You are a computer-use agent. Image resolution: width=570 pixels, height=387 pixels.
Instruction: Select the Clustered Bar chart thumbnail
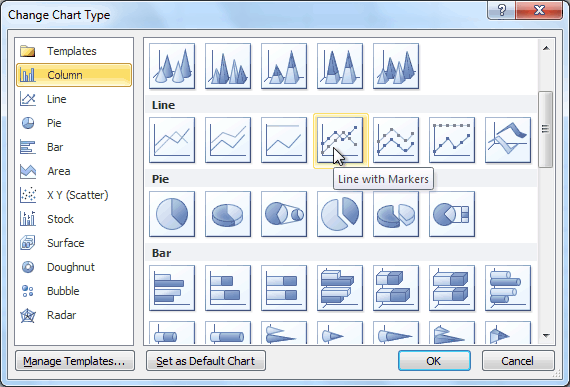172,288
